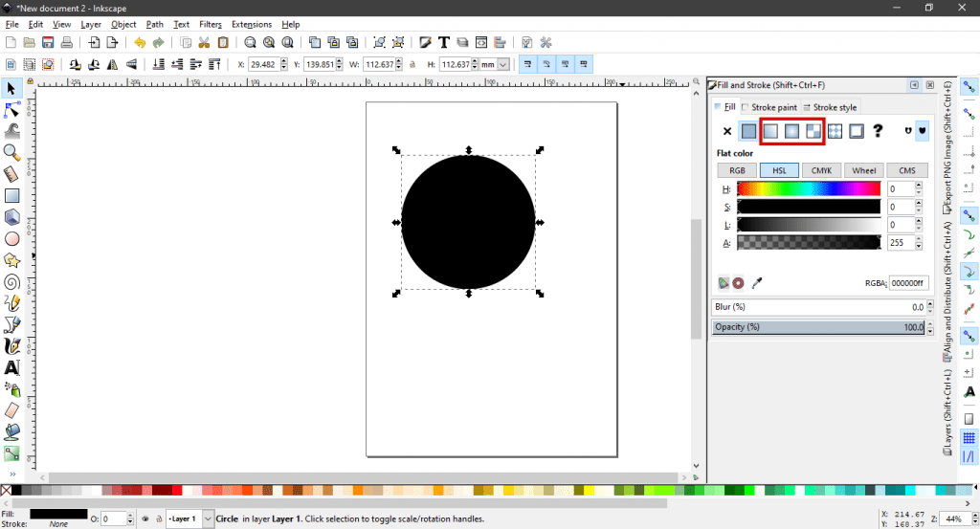Choose the Spiral tool
This screenshot has height=529, width=980.
11,281
